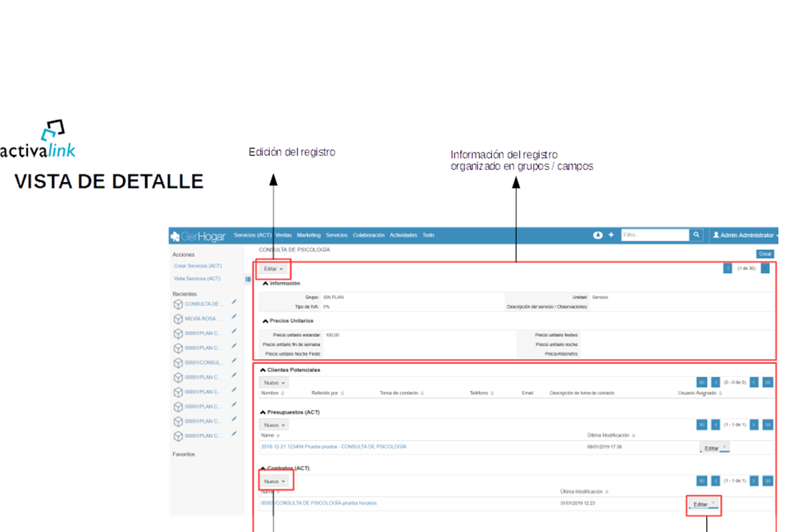This screenshot has height=532, width=794.
Task: Jump to first page in Clientes Potenciales
Action: click(x=702, y=382)
